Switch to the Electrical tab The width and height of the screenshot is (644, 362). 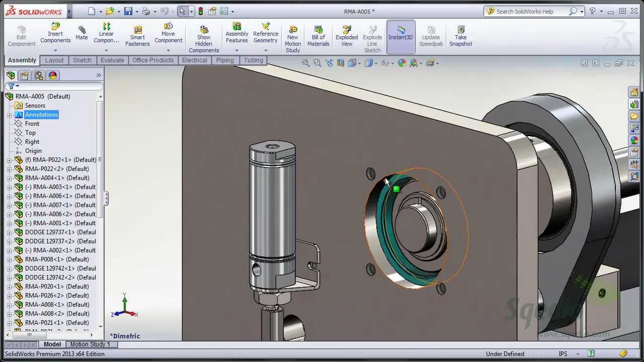click(194, 60)
